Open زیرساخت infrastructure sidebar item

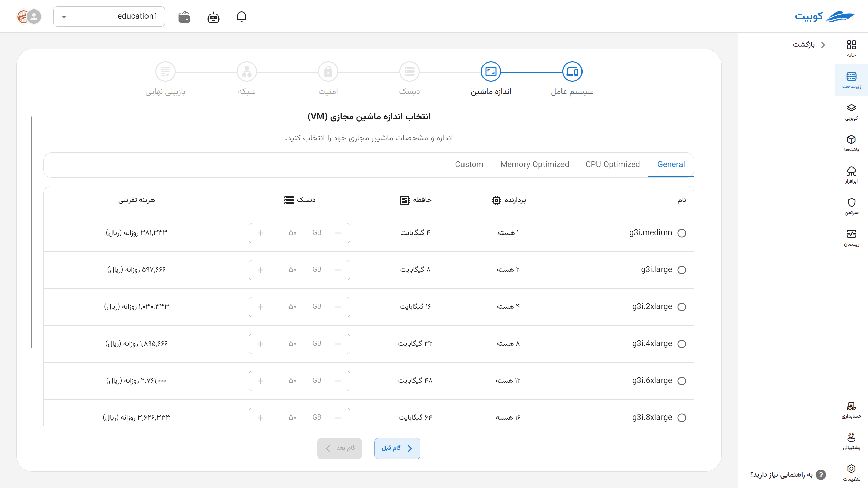pyautogui.click(x=851, y=80)
